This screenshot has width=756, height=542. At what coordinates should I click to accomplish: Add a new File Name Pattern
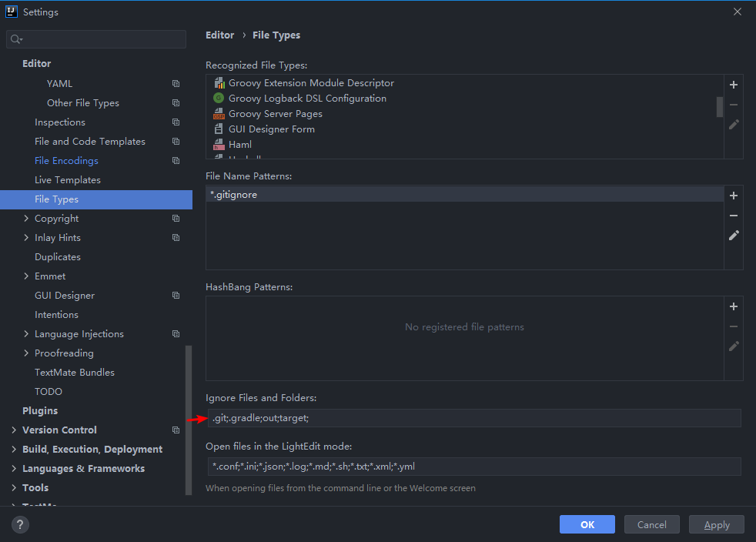(734, 196)
